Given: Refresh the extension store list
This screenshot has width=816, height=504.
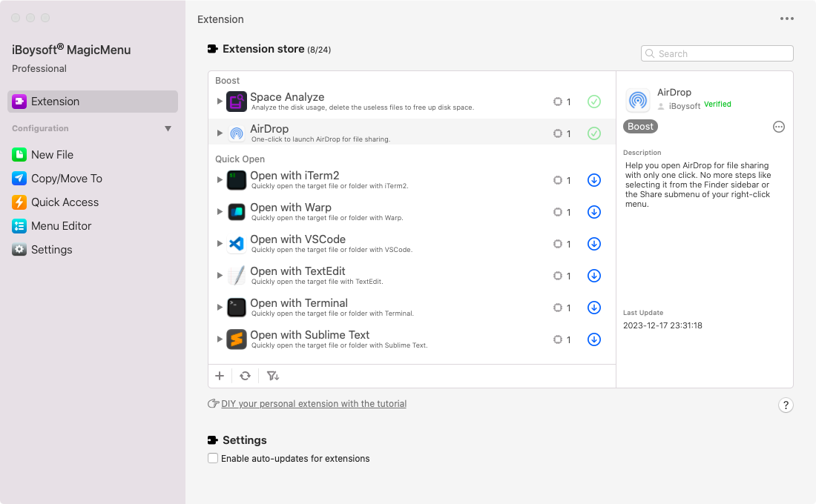Looking at the screenshot, I should (246, 376).
